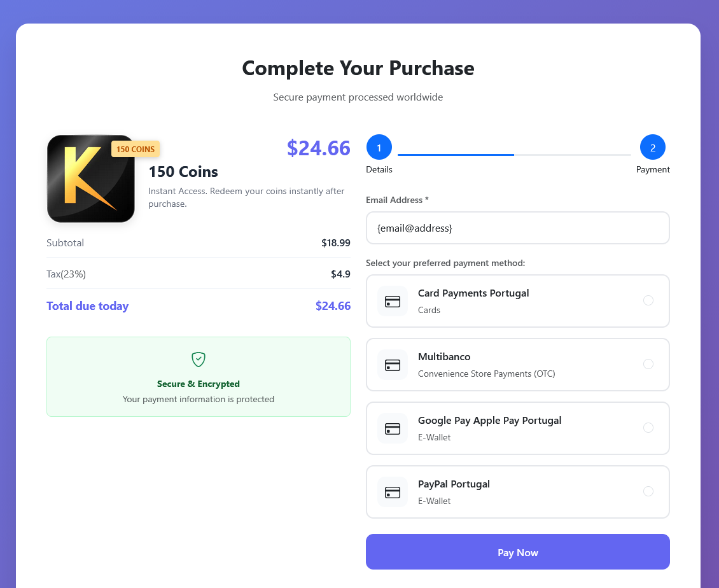Viewport: 719px width, 588px height.
Task: Click the checkout progress bar line
Action: (x=514, y=155)
